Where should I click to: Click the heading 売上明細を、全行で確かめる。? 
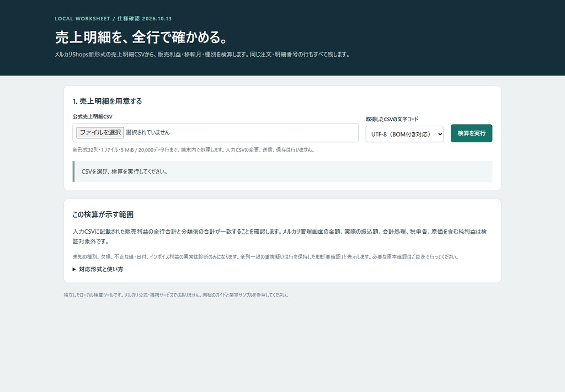pyautogui.click(x=142, y=37)
